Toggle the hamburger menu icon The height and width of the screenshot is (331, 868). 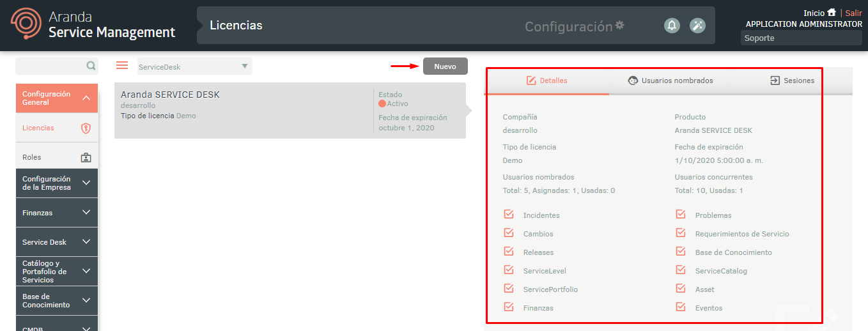(x=122, y=65)
